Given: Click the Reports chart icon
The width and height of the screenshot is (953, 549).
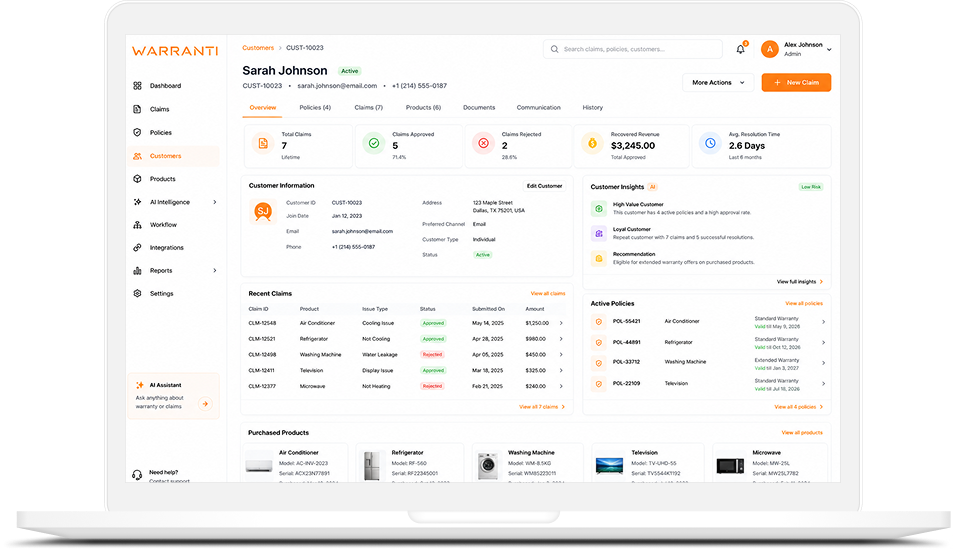Looking at the screenshot, I should click(137, 271).
